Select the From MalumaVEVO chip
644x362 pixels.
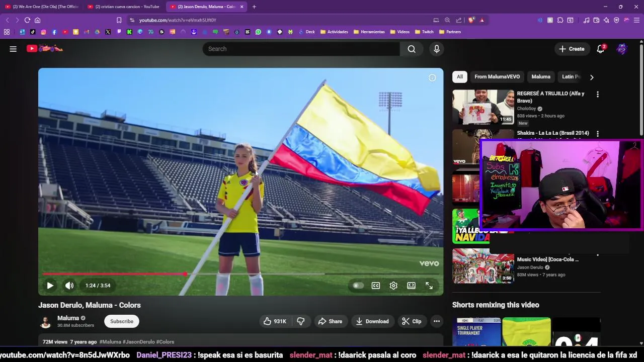click(497, 77)
